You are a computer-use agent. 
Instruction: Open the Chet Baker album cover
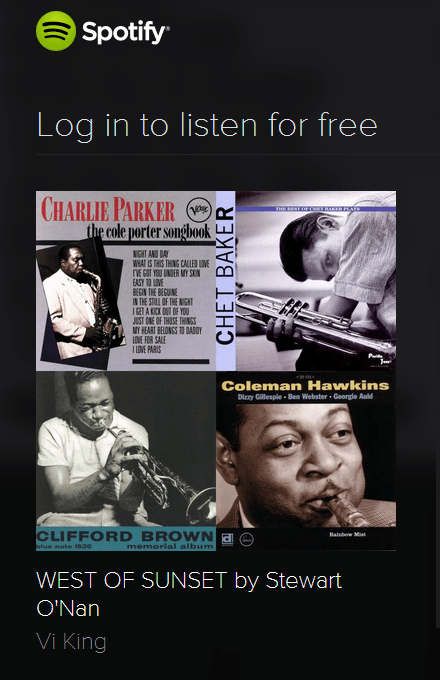tap(306, 281)
